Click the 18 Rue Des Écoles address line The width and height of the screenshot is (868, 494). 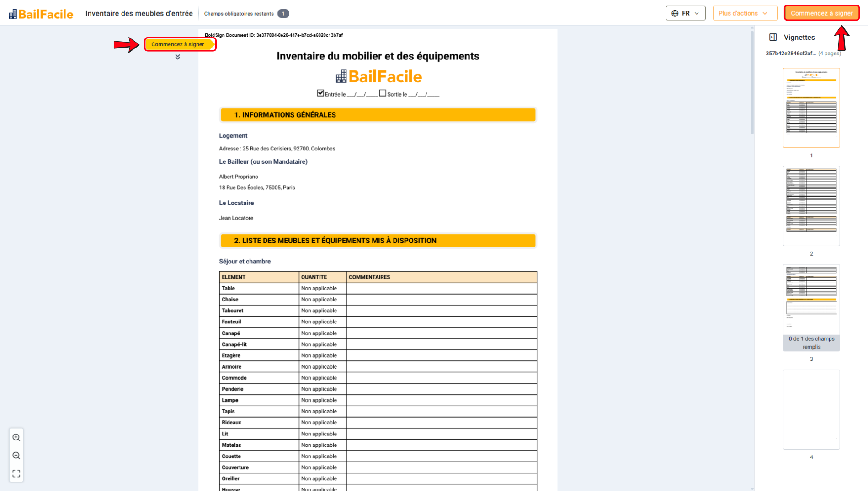tap(257, 188)
